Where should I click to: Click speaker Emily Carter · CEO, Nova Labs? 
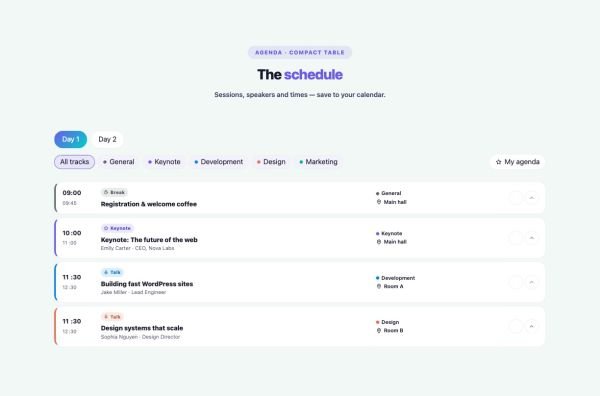[137, 248]
